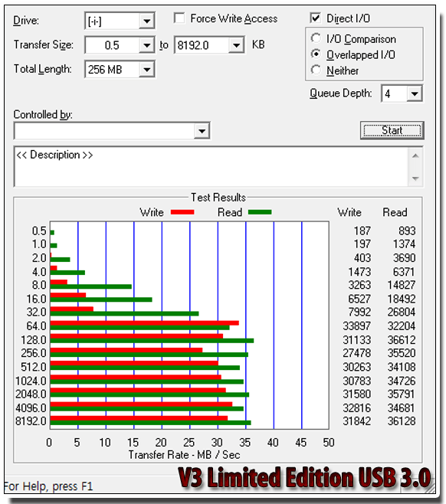Screen dimensions: 446x504
Task: Click the green Read legend swatch
Action: [x=260, y=212]
